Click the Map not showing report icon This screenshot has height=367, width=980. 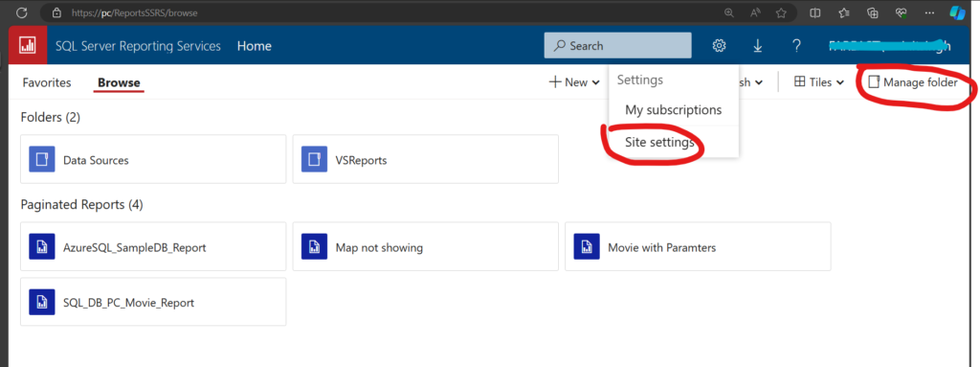point(314,247)
